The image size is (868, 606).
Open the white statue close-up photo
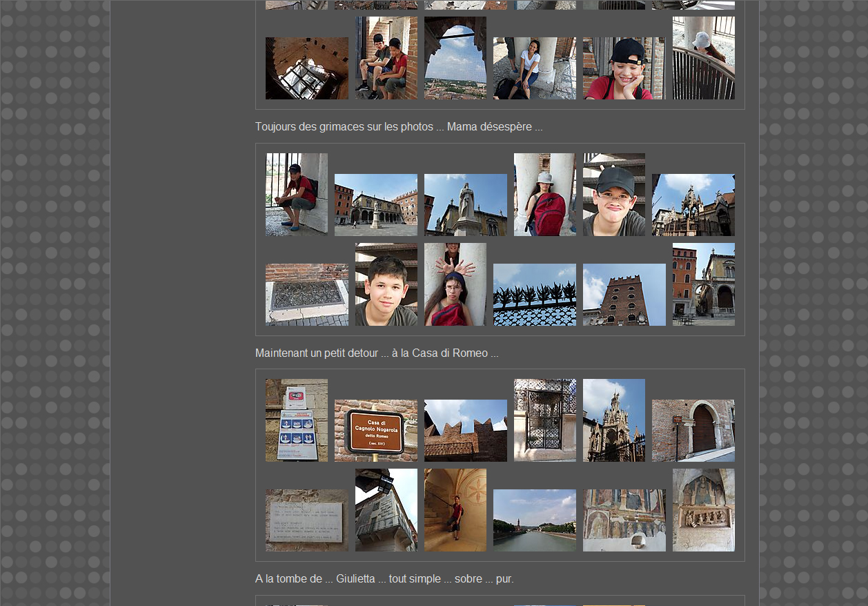click(465, 205)
